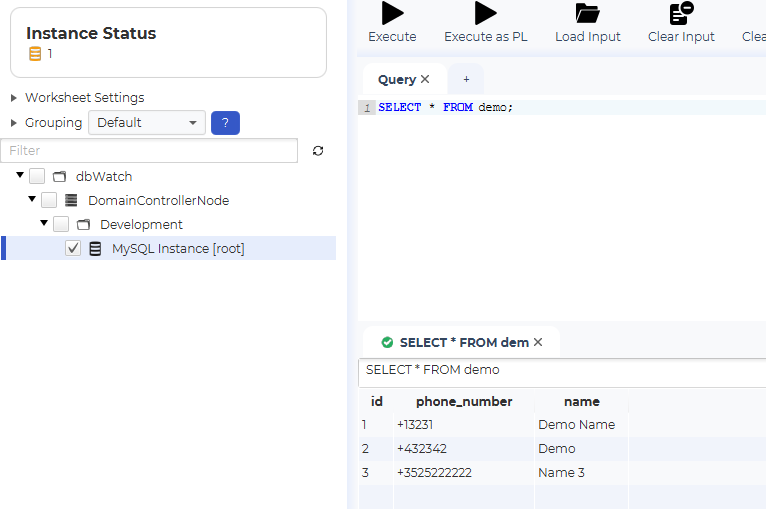Click the Clear Input icon
The width and height of the screenshot is (766, 509).
point(681,13)
